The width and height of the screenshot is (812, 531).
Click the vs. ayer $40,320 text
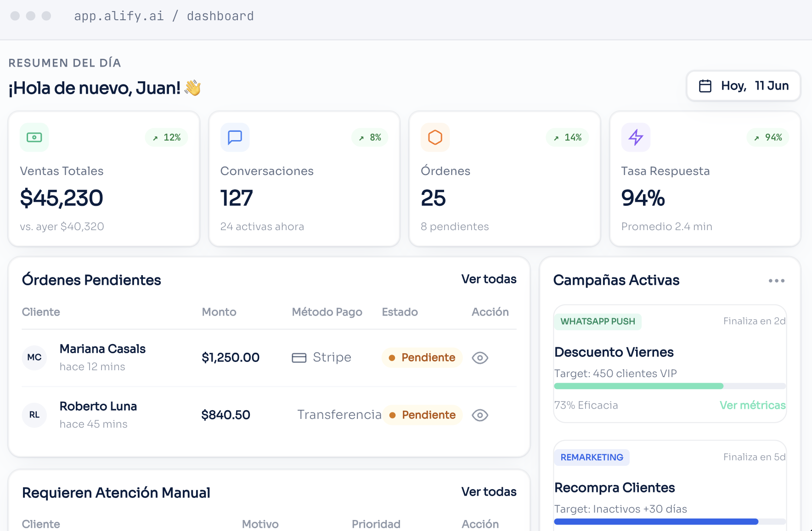pos(62,226)
